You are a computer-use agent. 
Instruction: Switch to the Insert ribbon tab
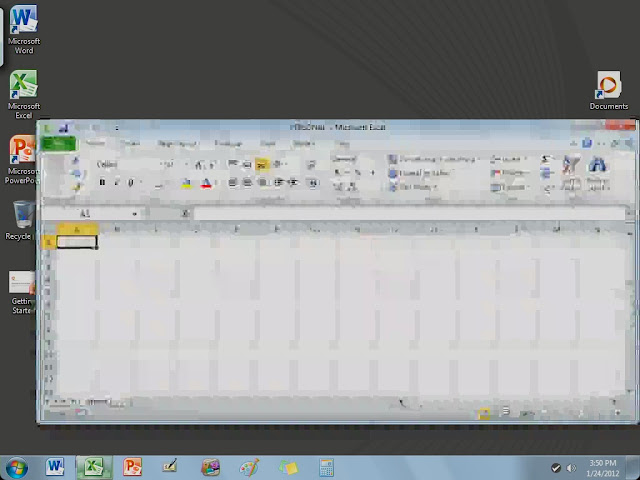(x=131, y=143)
